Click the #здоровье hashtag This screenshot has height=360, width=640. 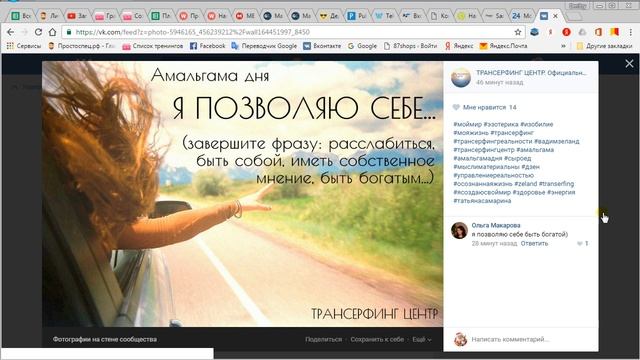tap(529, 192)
